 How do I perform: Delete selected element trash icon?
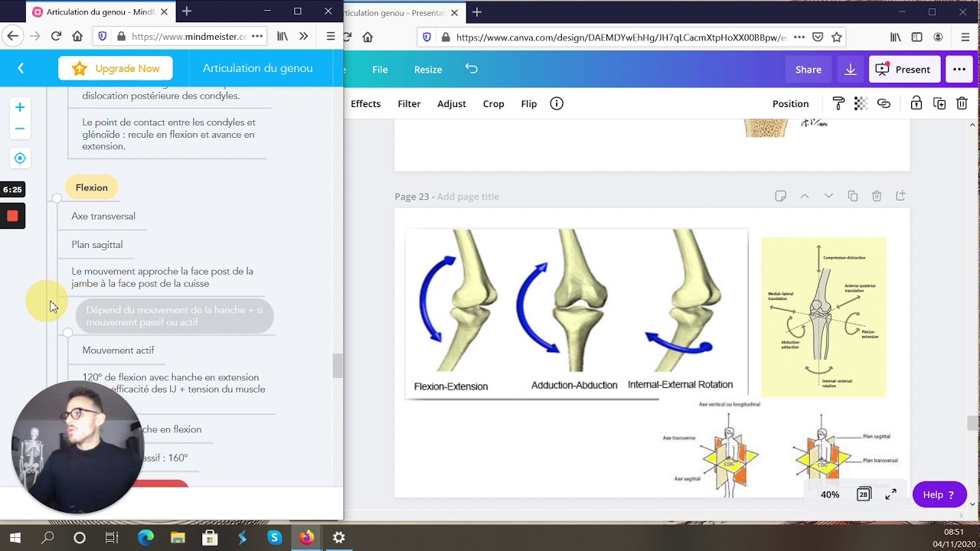[x=962, y=103]
